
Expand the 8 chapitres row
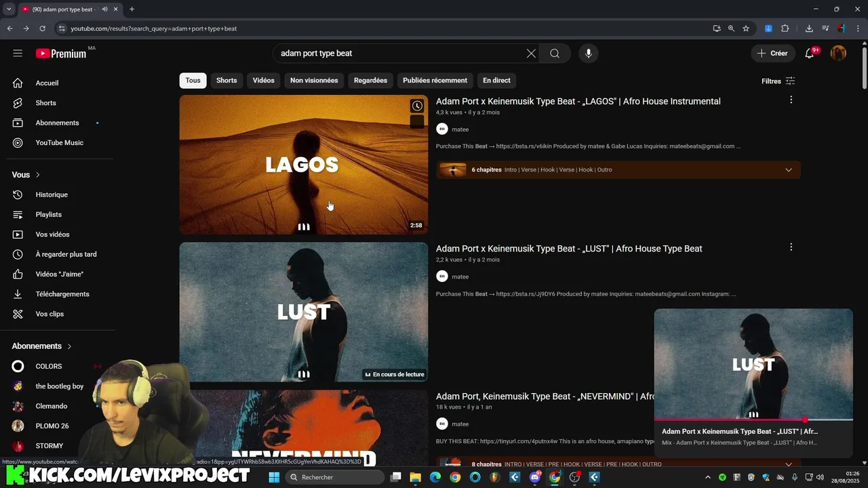point(618,464)
